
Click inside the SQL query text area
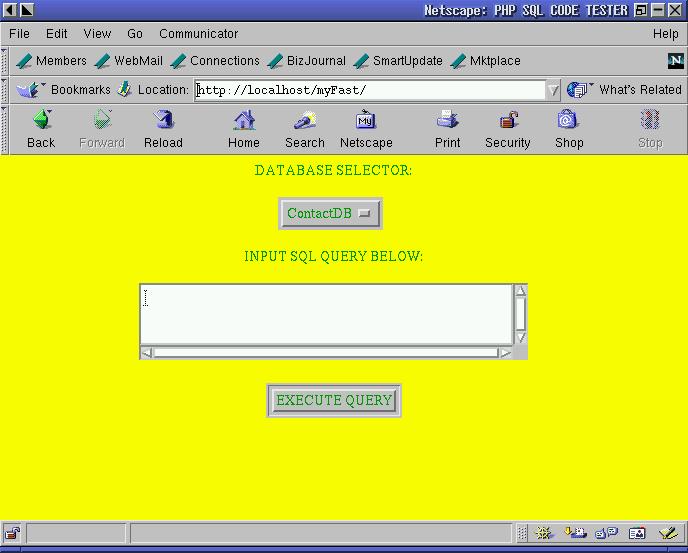pos(326,314)
